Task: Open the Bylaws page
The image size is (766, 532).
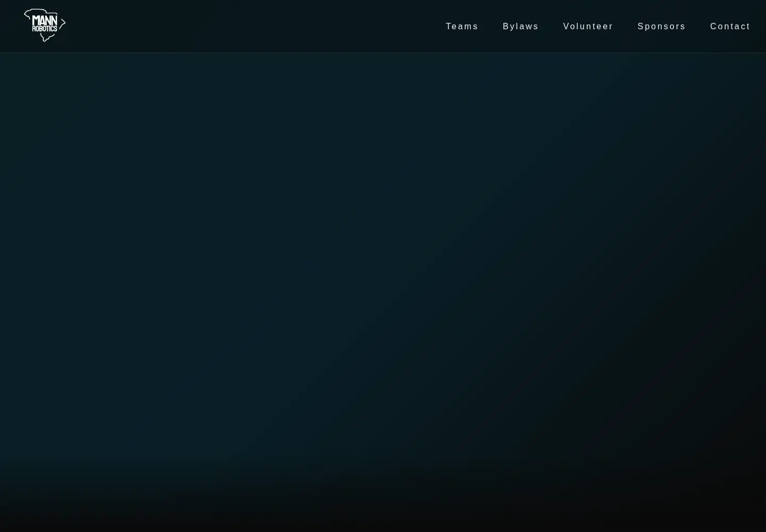Action: tap(520, 27)
